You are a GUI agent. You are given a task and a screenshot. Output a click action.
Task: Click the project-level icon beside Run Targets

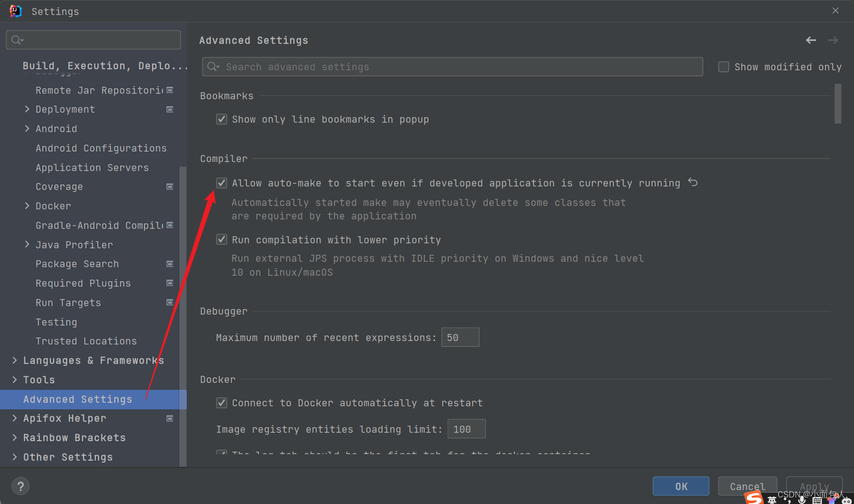pyautogui.click(x=170, y=303)
